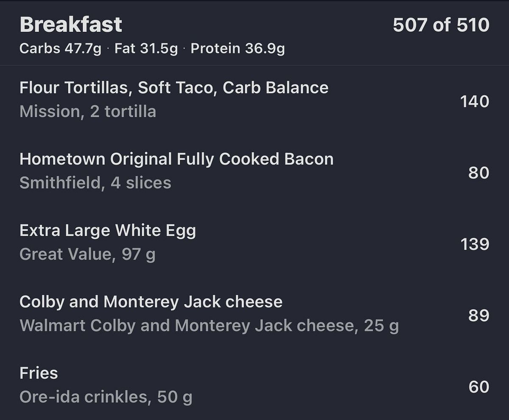Screen dimensions: 509x420
Task: Open the Fries food entry
Action: [x=39, y=373]
